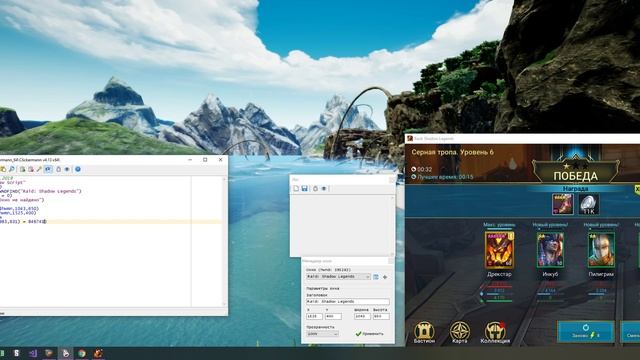Click the window title input field
The height and width of the screenshot is (360, 640).
click(348, 302)
